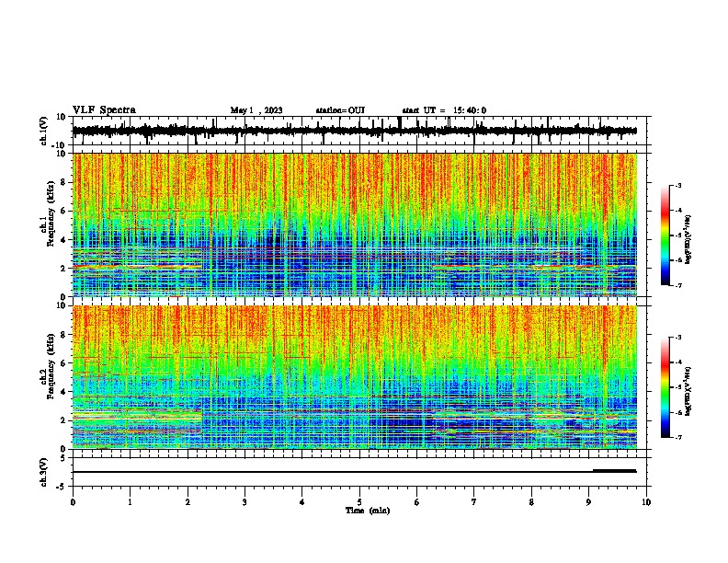
Task: Click inside the ch.2 spectrogram panel
Action: (354, 377)
